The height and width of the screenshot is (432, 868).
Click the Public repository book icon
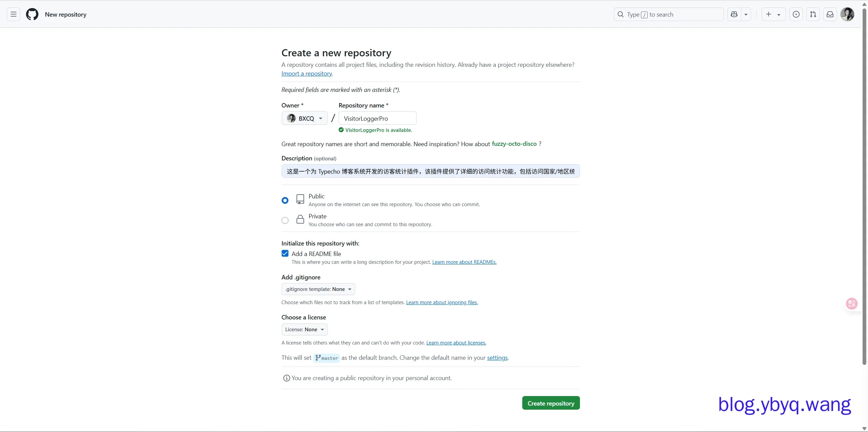click(x=300, y=199)
